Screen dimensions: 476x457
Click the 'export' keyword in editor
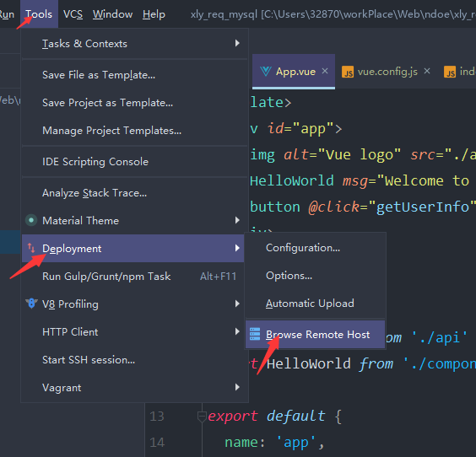tap(233, 416)
